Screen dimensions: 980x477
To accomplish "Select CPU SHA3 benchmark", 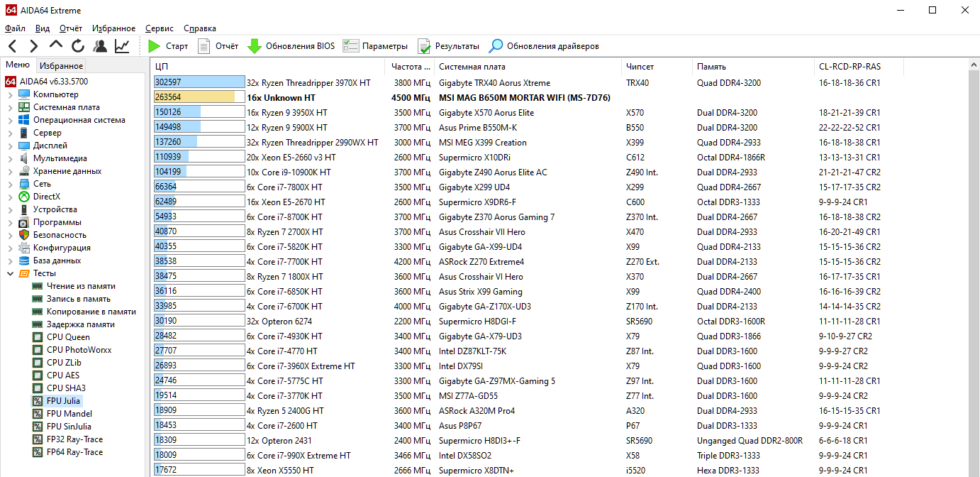I will 66,388.
